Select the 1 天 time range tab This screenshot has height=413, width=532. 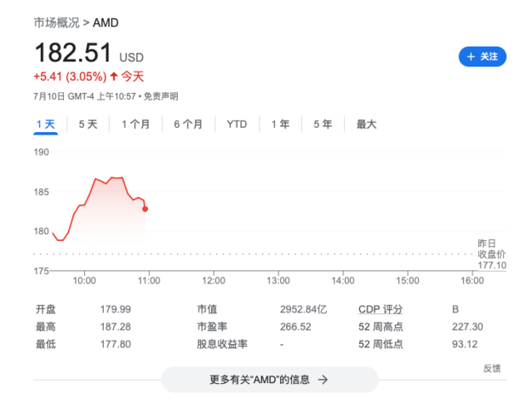pyautogui.click(x=46, y=125)
